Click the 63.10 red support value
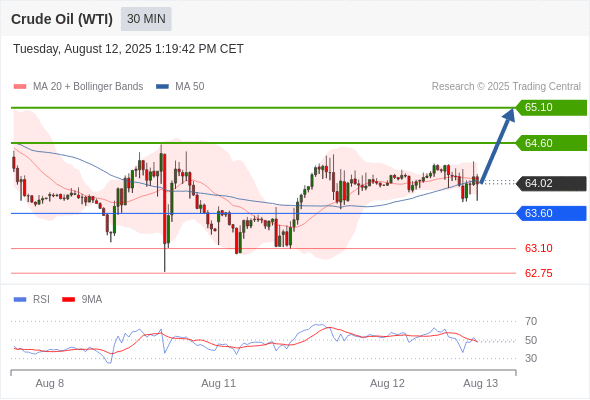 pos(538,248)
